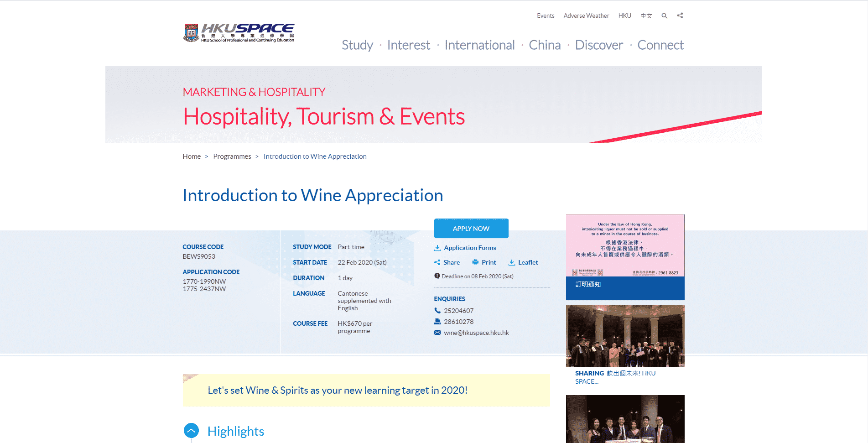The image size is (868, 443).
Task: Open Adverse Weather link
Action: click(x=586, y=16)
